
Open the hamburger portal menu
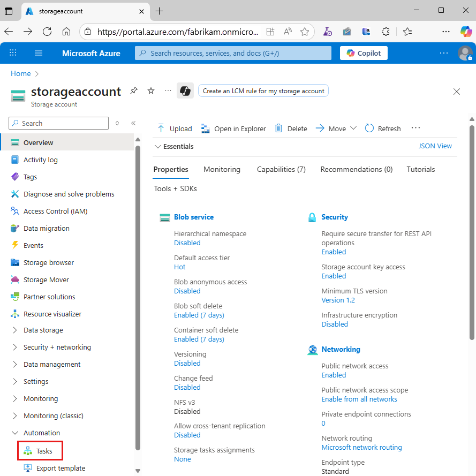[39, 53]
